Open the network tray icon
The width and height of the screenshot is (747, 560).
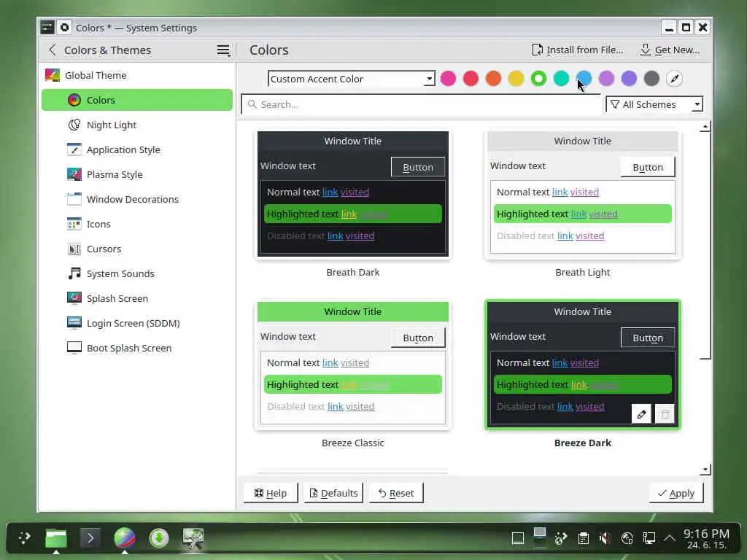click(649, 538)
